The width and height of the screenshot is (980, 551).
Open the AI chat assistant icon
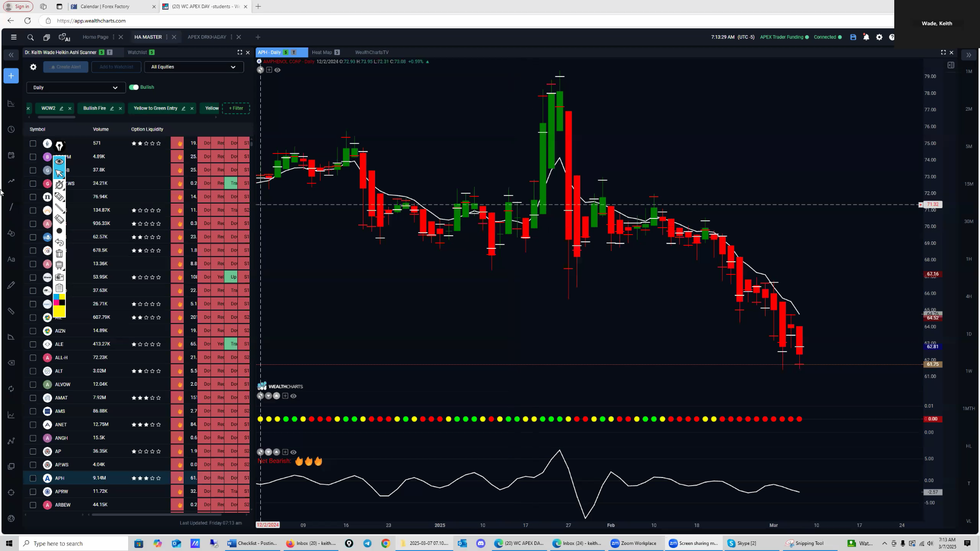pyautogui.click(x=64, y=37)
